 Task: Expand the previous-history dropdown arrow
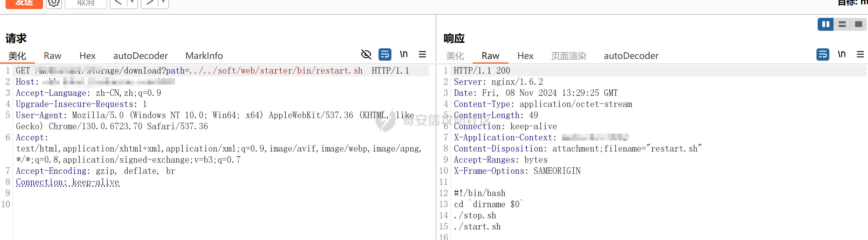pos(132,4)
